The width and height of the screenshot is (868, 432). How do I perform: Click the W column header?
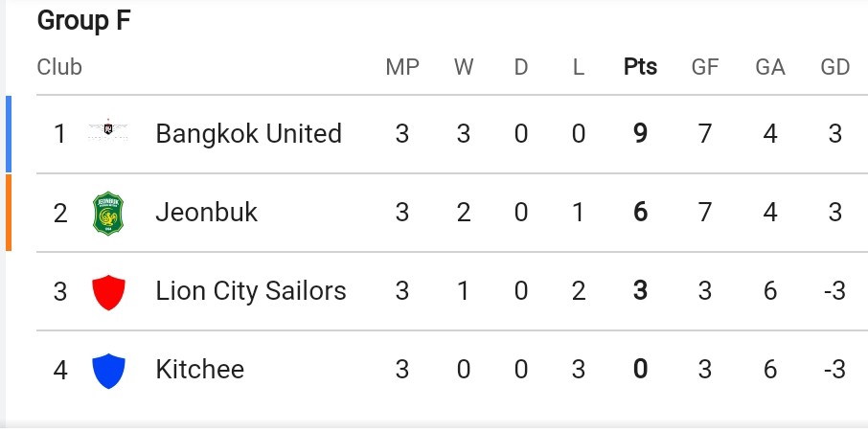pos(464,67)
